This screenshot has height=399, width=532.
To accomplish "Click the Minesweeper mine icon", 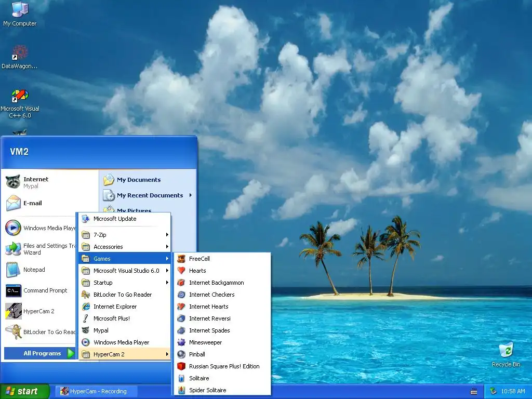I will click(x=181, y=342).
